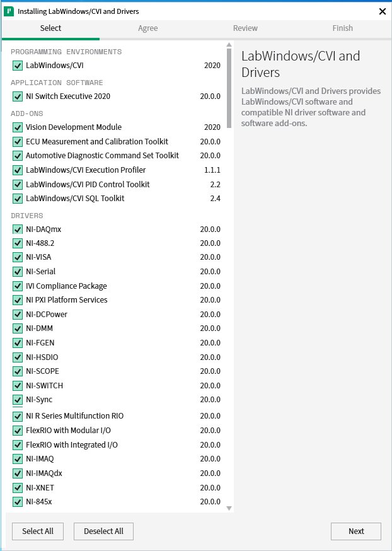Close the installer window
Screen dimensions: 392x551
(383, 11)
